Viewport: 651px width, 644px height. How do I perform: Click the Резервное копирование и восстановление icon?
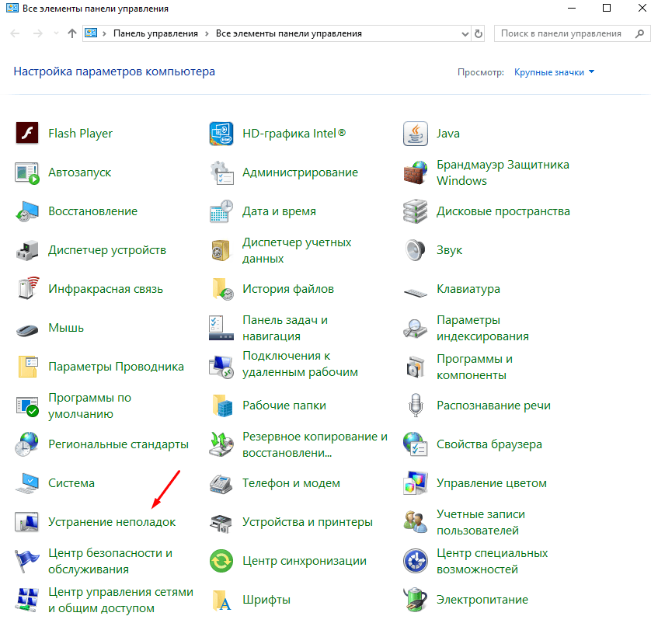point(221,444)
